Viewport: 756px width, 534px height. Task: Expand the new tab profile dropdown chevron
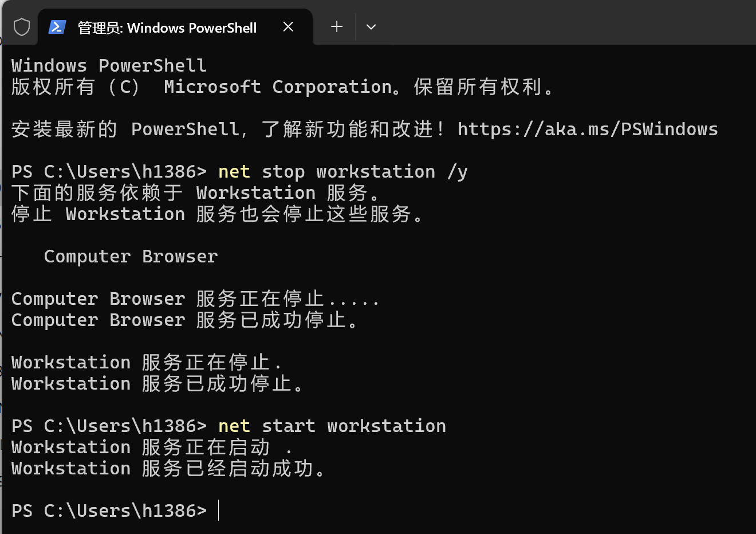pyautogui.click(x=371, y=27)
